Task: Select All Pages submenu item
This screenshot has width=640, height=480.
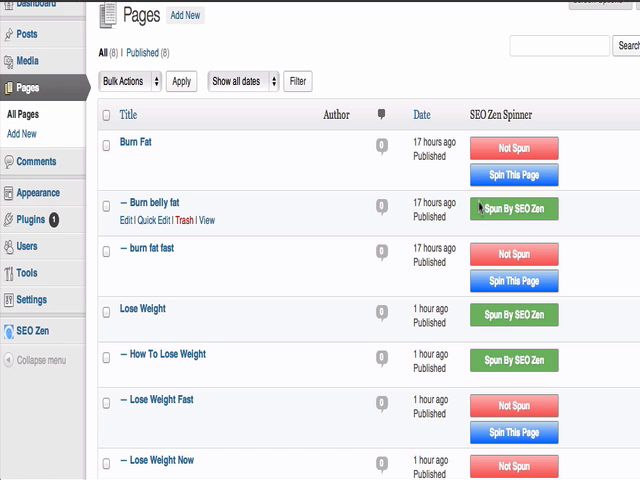Action: tap(23, 114)
